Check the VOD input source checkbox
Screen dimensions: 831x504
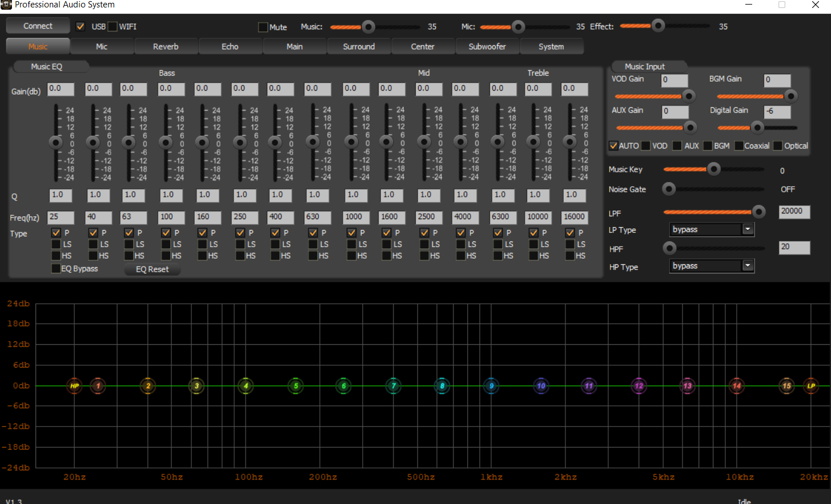tap(645, 146)
